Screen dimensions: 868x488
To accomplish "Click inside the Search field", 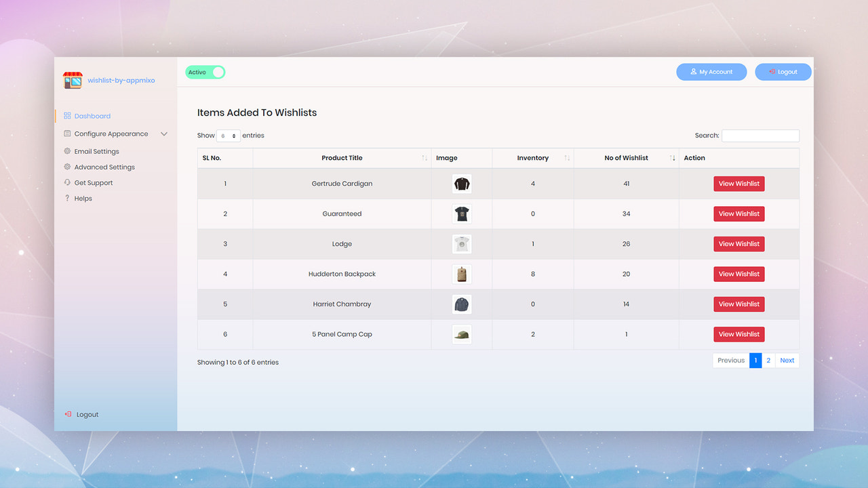I will pyautogui.click(x=760, y=135).
